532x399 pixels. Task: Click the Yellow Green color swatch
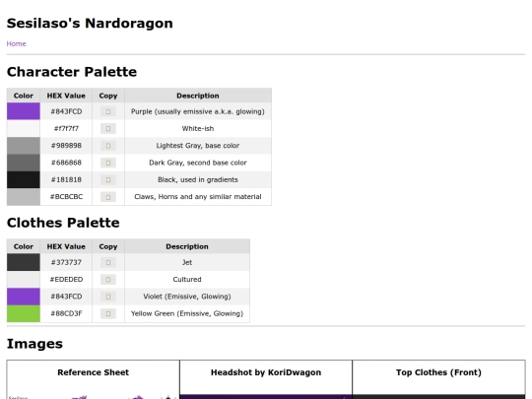coord(24,313)
